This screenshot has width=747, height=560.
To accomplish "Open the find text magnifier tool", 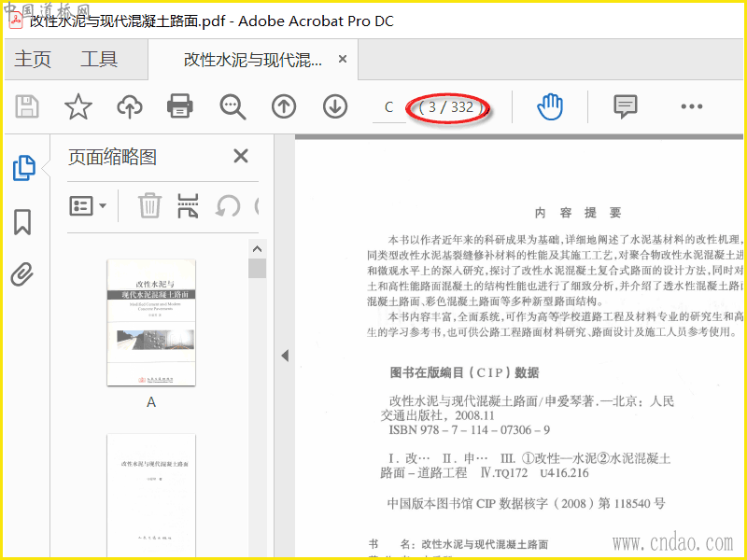I will [233, 106].
